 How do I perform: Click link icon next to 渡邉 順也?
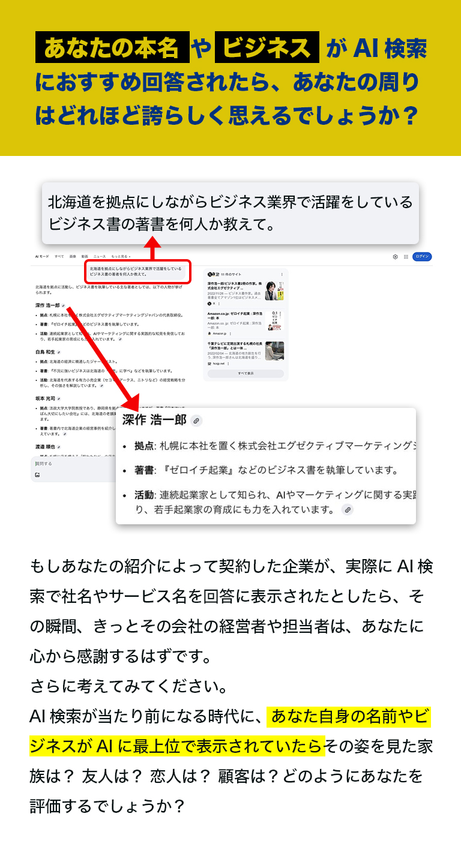tap(59, 447)
